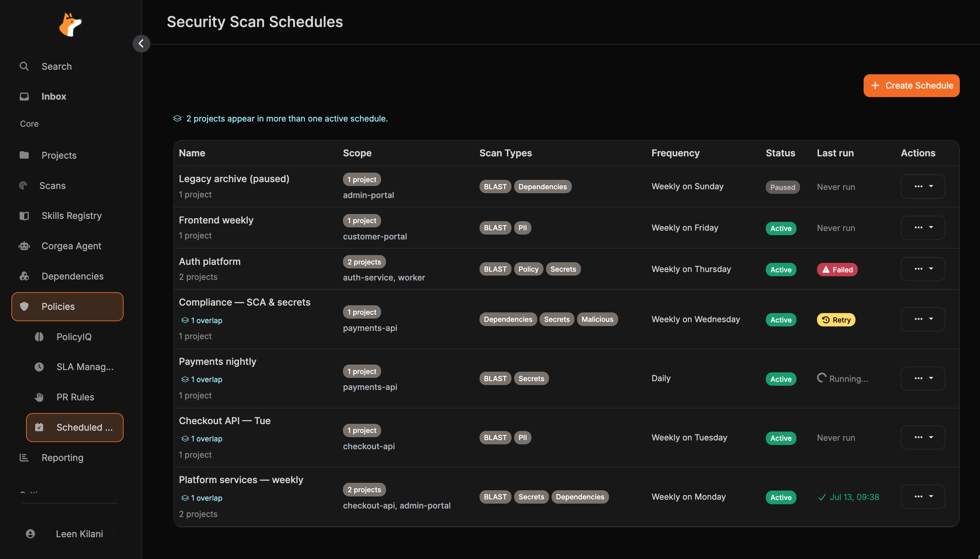The image size is (980, 559).
Task: Click the layers icon in overlap notice
Action: [177, 119]
